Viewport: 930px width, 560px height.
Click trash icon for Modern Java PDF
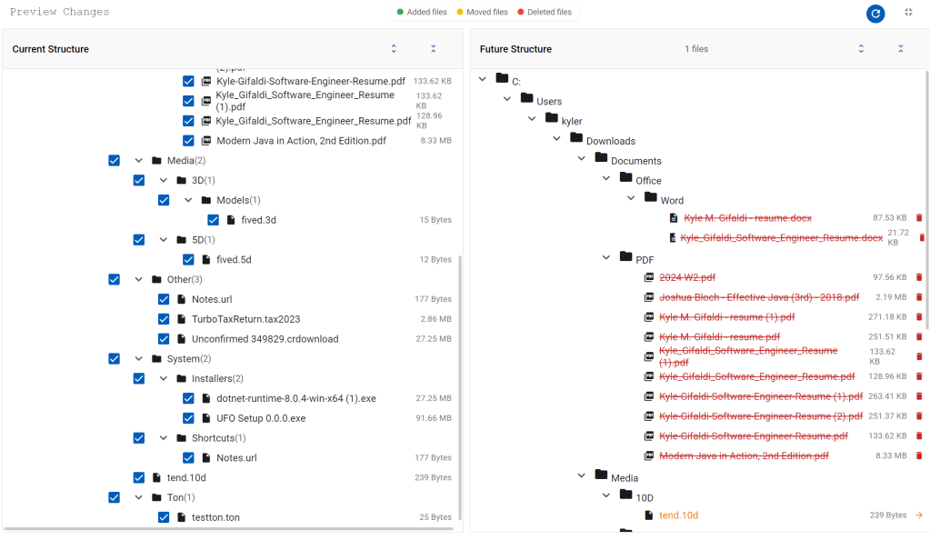point(918,456)
